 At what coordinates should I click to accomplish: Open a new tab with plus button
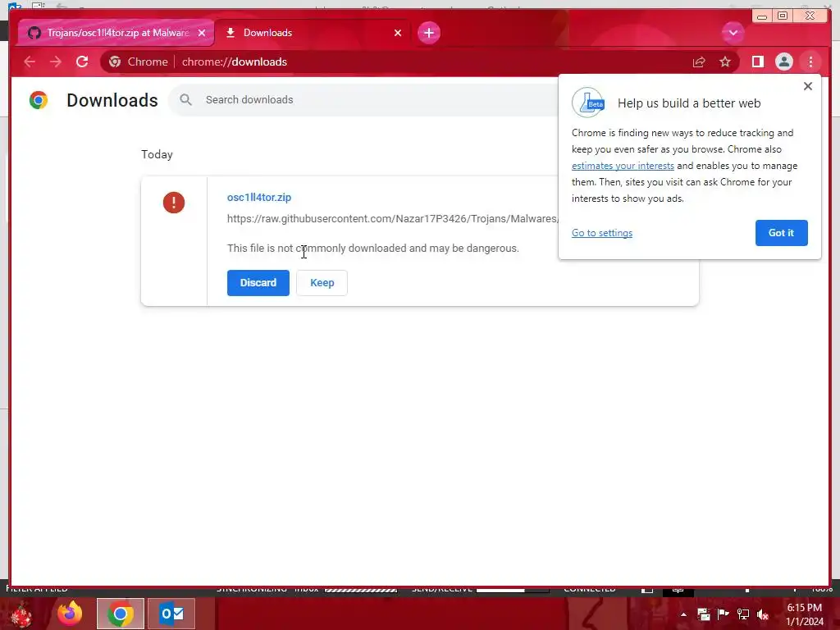[428, 33]
